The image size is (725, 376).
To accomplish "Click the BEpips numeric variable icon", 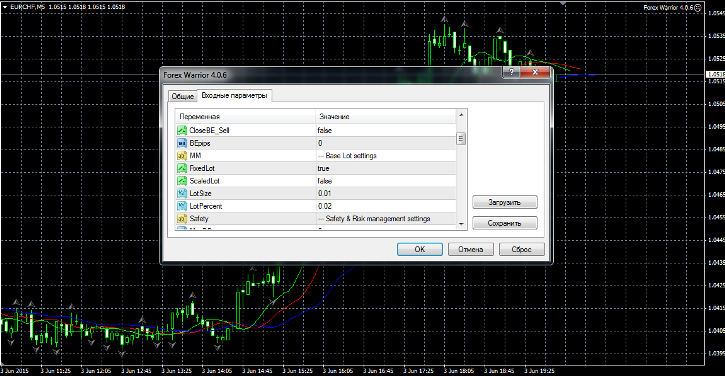I will tap(182, 143).
